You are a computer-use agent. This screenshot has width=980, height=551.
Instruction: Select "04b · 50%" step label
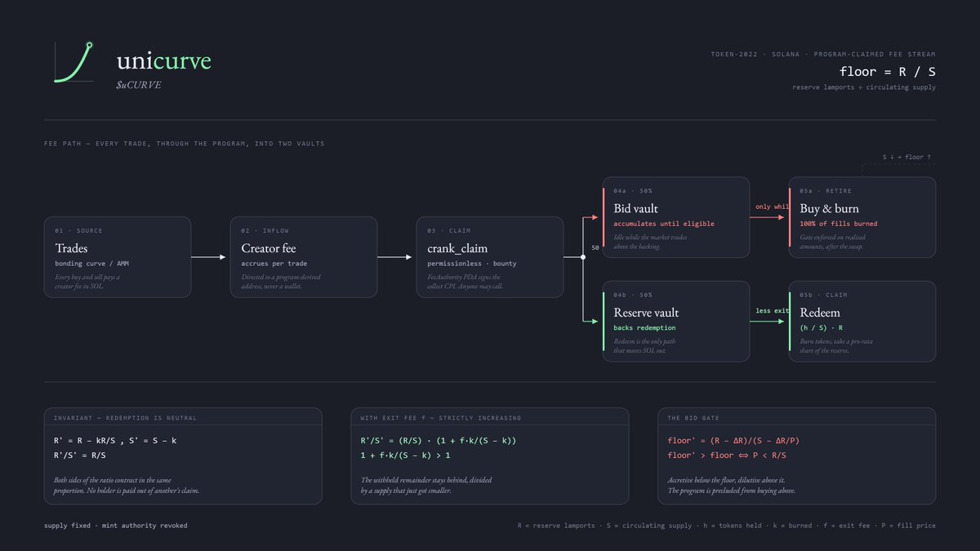click(x=633, y=295)
